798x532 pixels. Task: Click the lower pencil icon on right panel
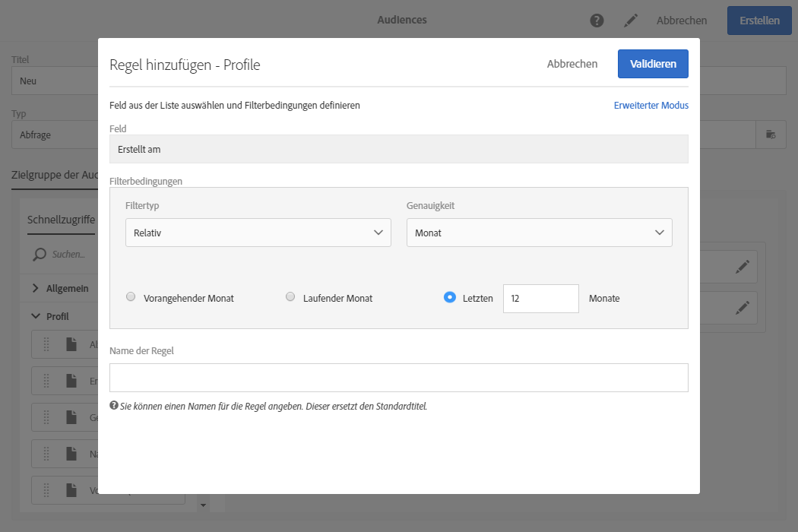(743, 308)
